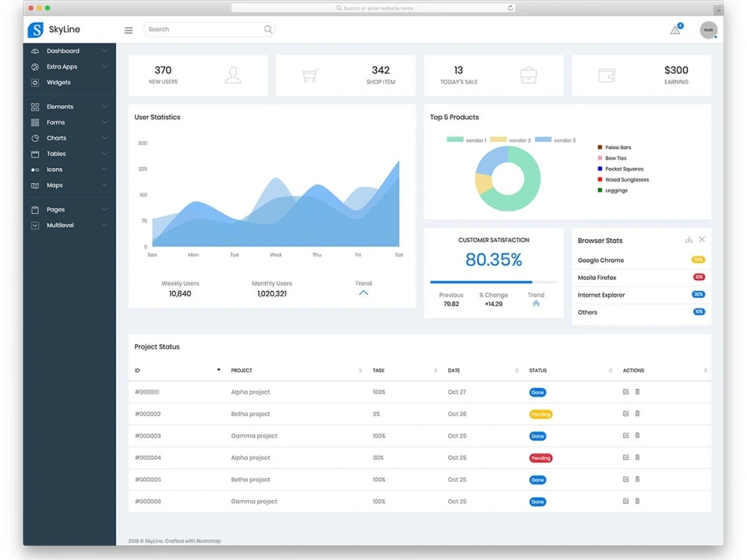The height and width of the screenshot is (560, 747).
Task: Delete Betha project #000002 using trash icon
Action: point(637,414)
